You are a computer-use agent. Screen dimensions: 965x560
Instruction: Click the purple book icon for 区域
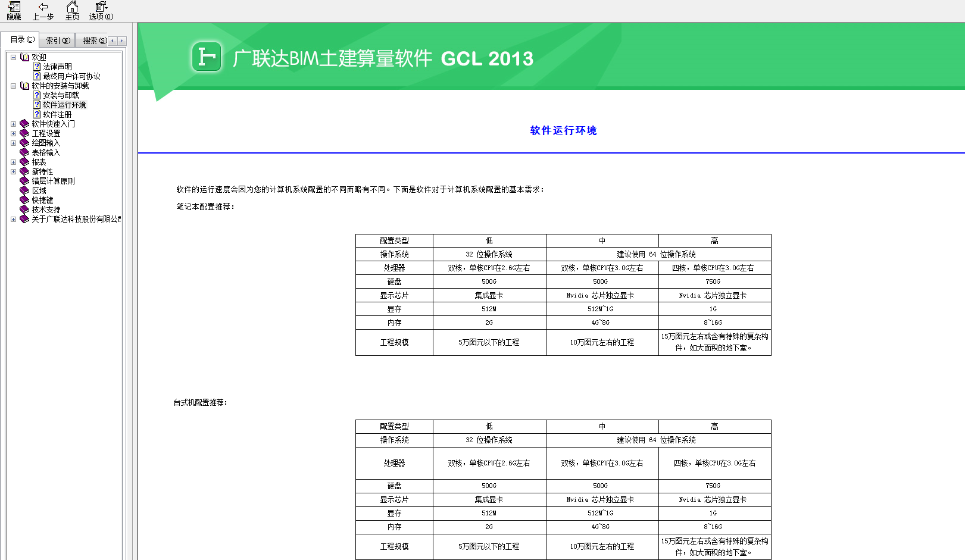click(24, 190)
